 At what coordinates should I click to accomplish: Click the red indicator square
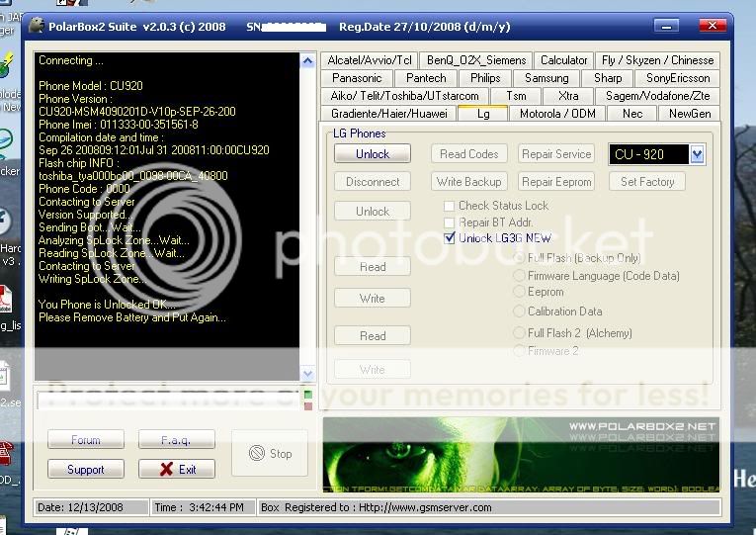[x=308, y=406]
